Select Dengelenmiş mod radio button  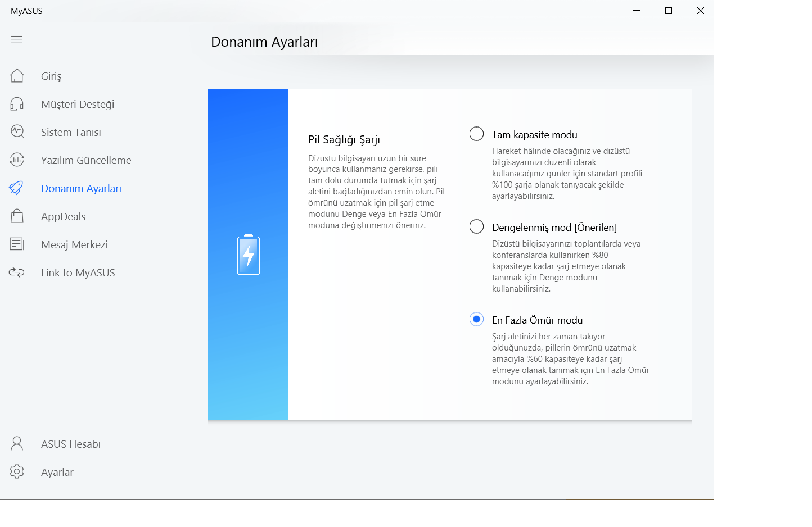(476, 226)
